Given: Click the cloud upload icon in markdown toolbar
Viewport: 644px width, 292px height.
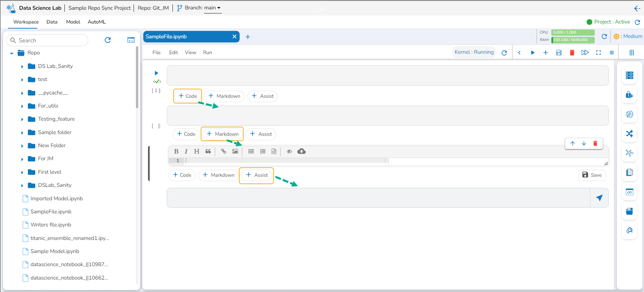Looking at the screenshot, I should 301,152.
